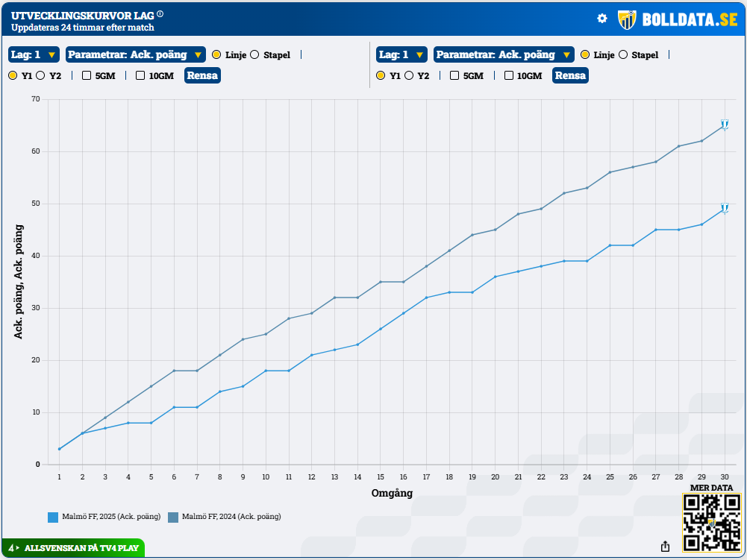
Task: Enable the right 5GM checkbox
Action: (x=454, y=75)
